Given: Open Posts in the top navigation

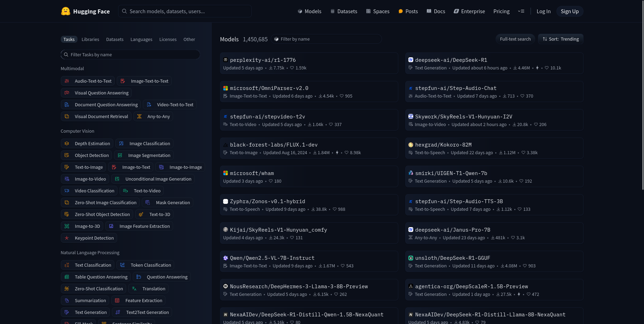Looking at the screenshot, I should point(408,11).
